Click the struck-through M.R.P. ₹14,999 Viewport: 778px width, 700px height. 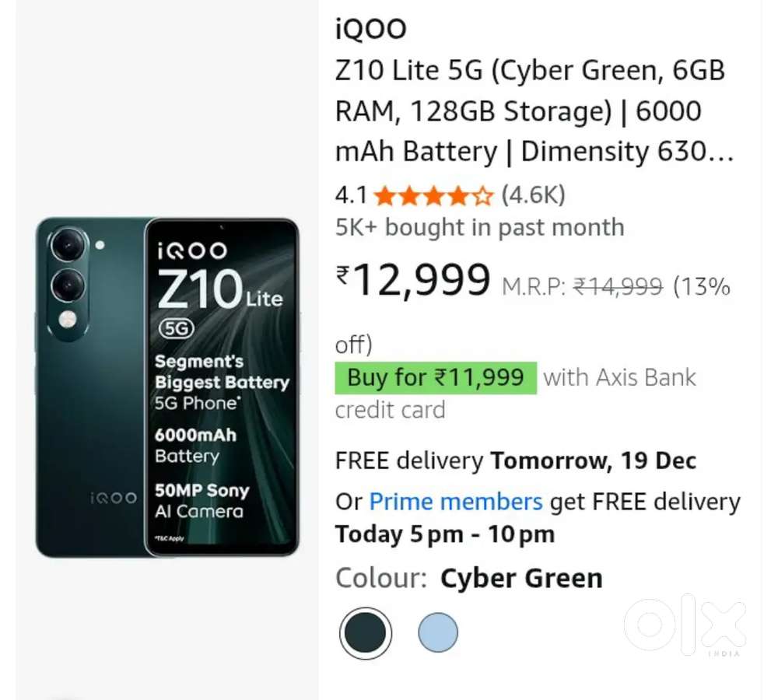pyautogui.click(x=618, y=287)
